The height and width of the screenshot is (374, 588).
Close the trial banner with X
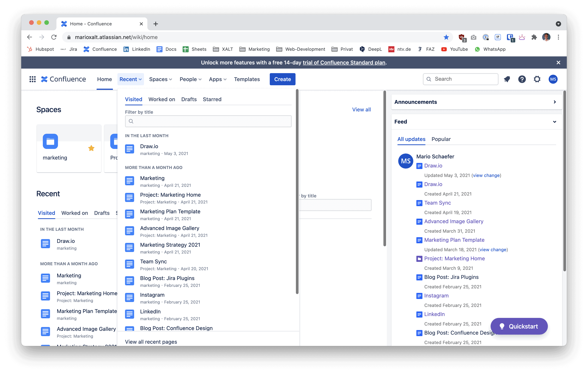pyautogui.click(x=558, y=63)
